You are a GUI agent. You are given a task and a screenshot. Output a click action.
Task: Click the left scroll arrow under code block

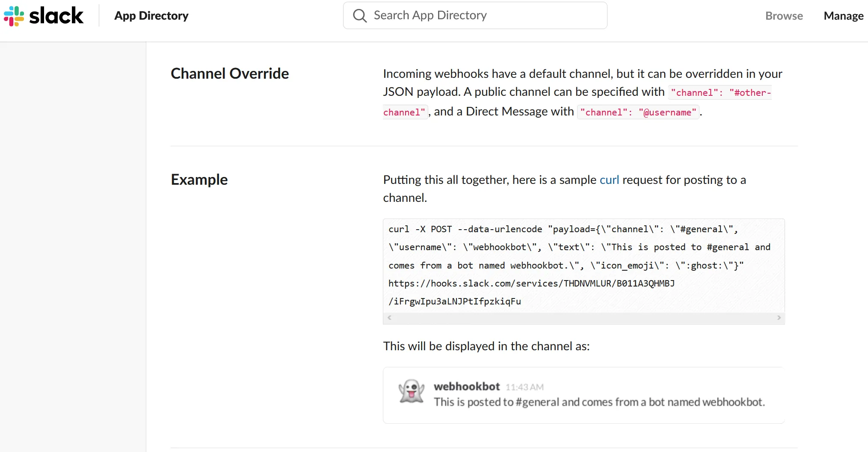tap(389, 318)
